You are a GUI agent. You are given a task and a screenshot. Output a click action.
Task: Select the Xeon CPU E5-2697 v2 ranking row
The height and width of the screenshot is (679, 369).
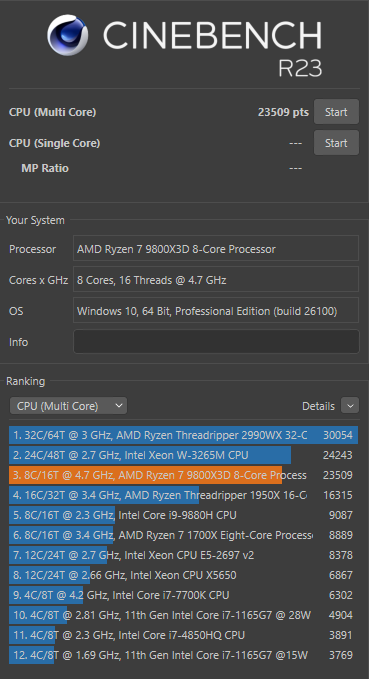(x=184, y=555)
